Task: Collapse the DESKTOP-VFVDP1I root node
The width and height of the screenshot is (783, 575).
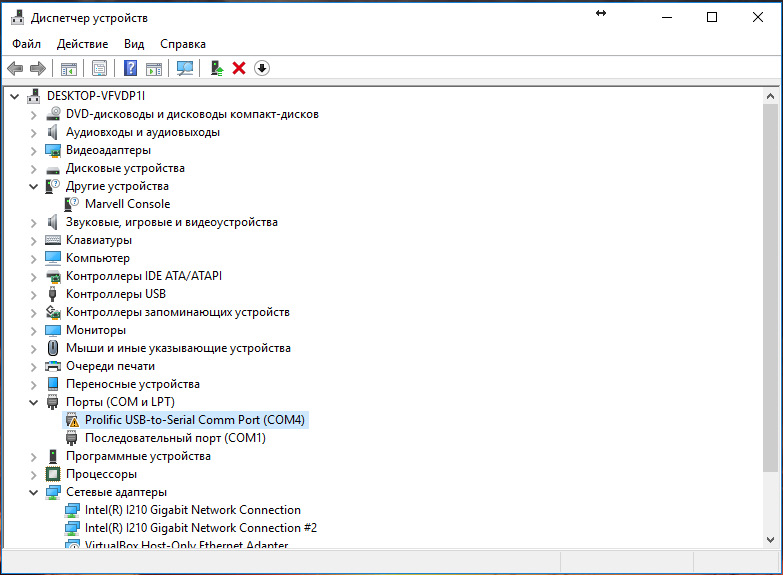Action: [15, 96]
